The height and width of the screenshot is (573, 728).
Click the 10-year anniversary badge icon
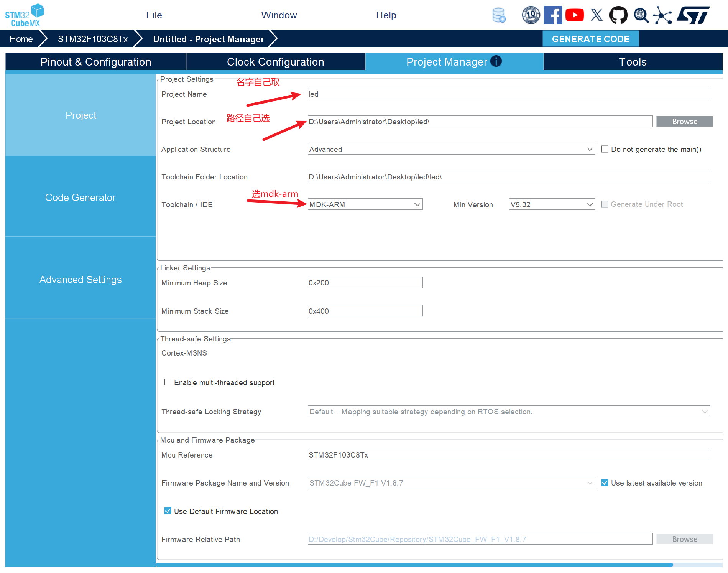(531, 15)
